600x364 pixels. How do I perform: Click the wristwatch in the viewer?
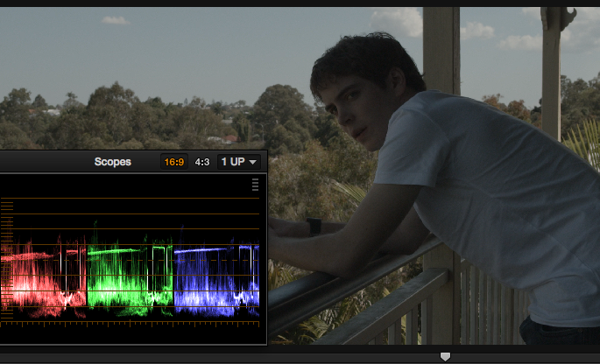coord(314,226)
